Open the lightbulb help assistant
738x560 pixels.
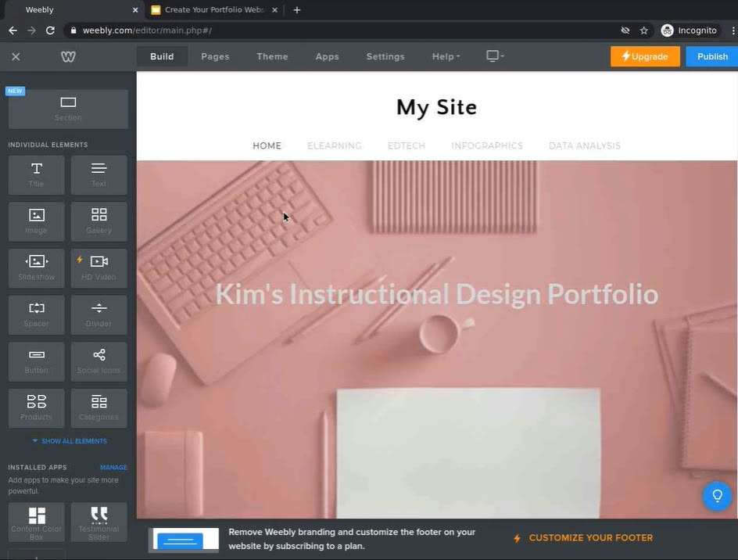click(717, 496)
